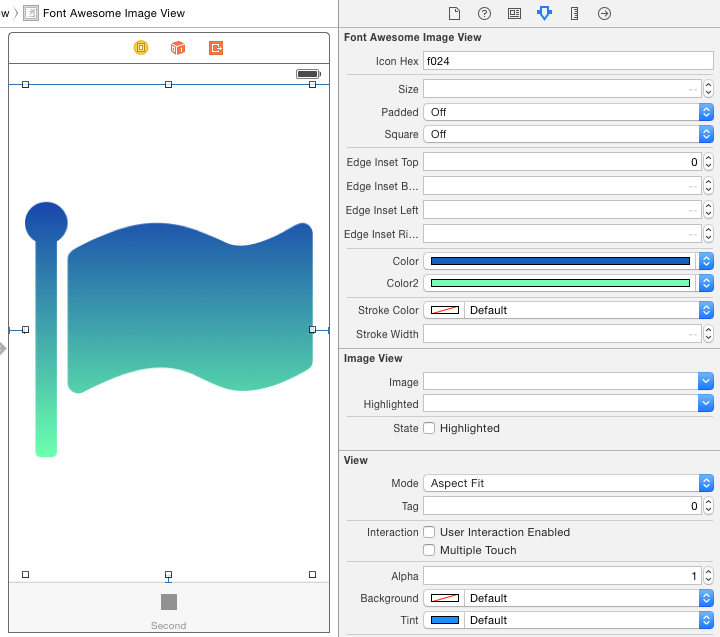Viewport: 720px width, 637px height.
Task: Click the green Color2 swatch well
Action: pos(560,283)
